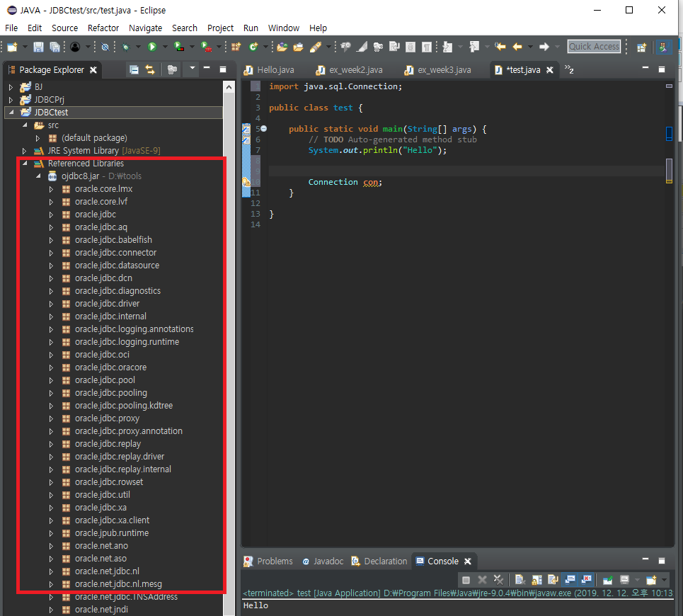Viewport: 683px width, 616px height.
Task: Toggle Word Wrap in Console toolbar
Action: click(553, 580)
